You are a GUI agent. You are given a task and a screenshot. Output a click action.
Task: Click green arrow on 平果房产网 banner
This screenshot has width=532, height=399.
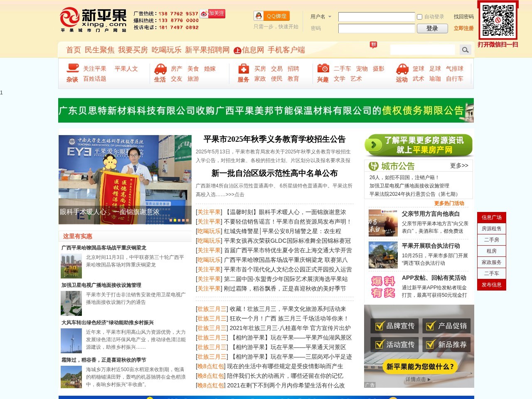pyautogui.click(x=374, y=145)
